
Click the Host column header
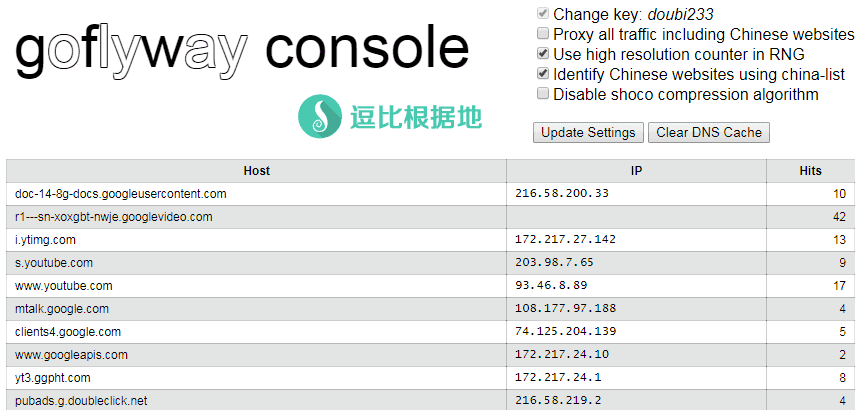(x=256, y=171)
